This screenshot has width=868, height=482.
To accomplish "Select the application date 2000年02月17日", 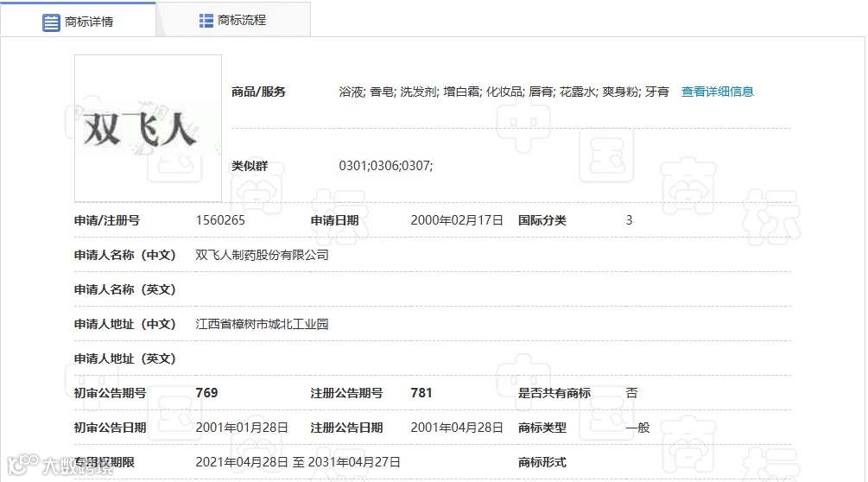I will 457,220.
